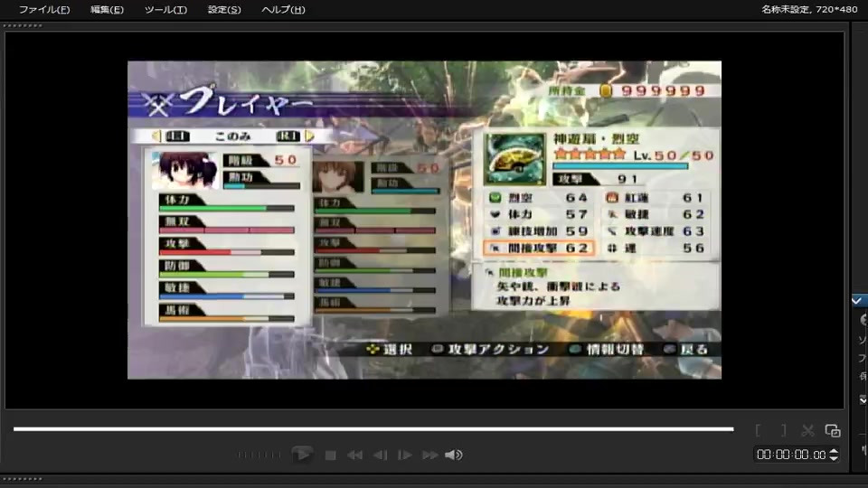
Task: Set mark-out with the right bracket icon
Action: [x=783, y=430]
